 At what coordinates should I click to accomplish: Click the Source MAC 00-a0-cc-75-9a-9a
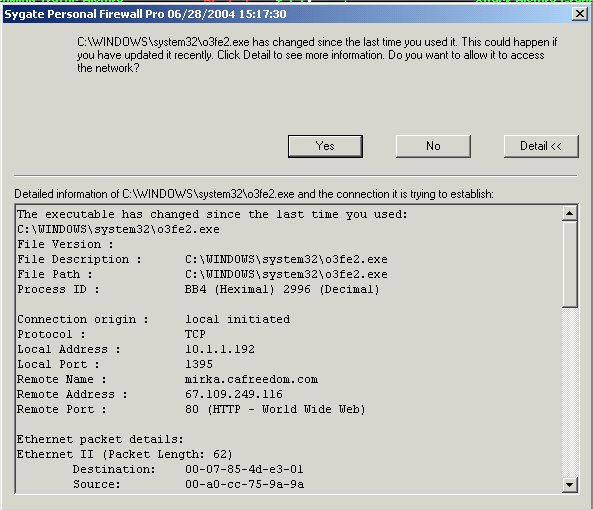tap(244, 484)
